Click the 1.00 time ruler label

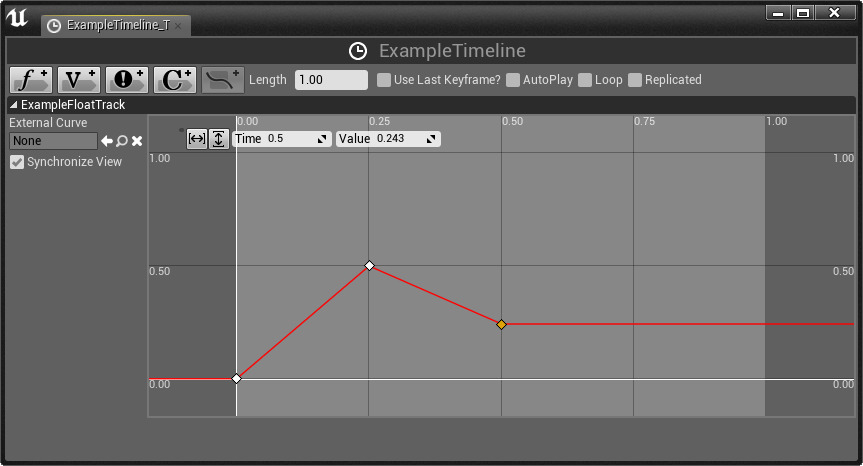[x=777, y=121]
